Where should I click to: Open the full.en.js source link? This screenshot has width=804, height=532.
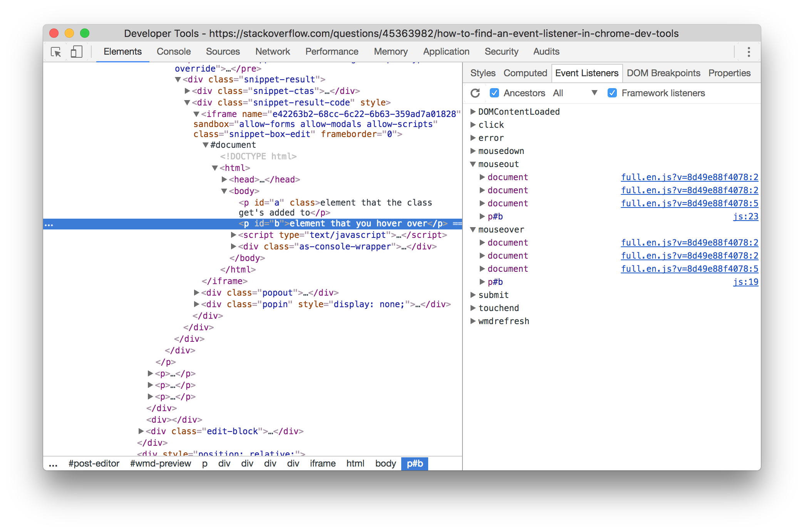689,177
